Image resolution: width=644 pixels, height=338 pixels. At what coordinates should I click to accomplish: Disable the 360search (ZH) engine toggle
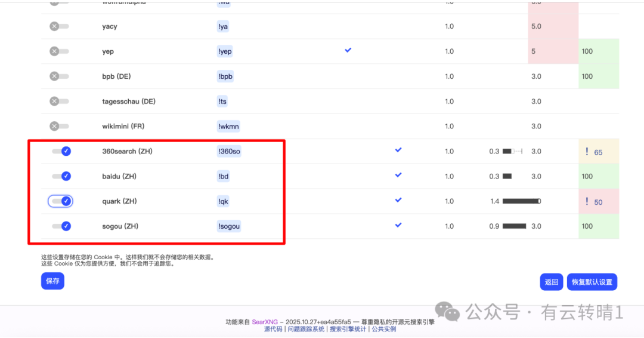point(61,152)
